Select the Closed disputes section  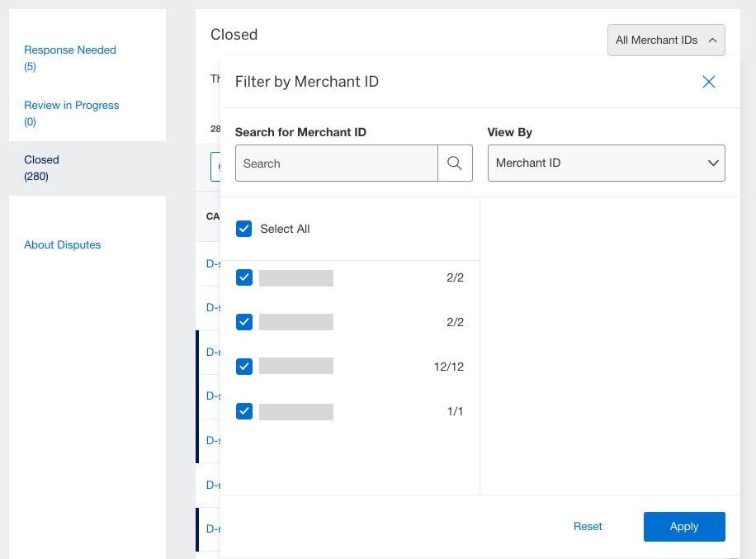coord(41,159)
